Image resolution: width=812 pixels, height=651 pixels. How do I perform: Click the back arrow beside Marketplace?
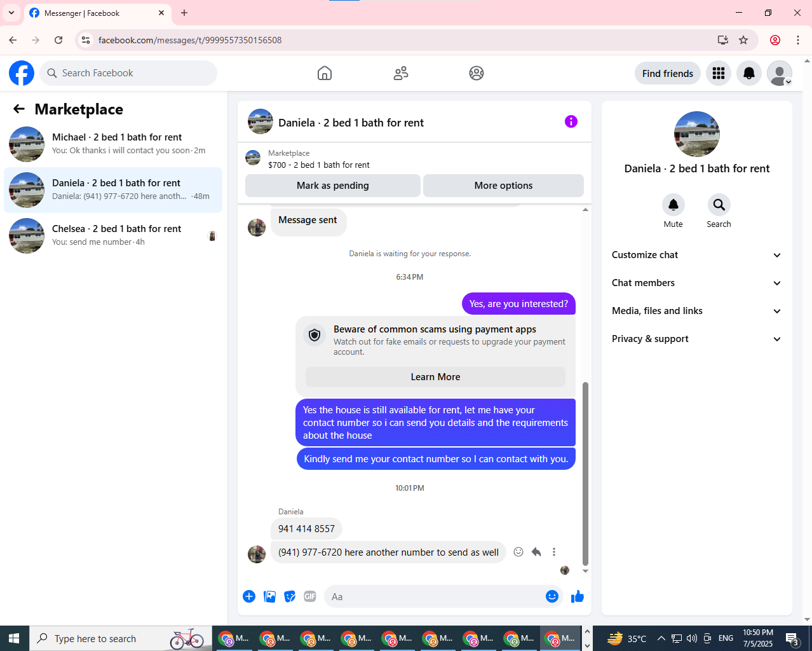(x=19, y=109)
